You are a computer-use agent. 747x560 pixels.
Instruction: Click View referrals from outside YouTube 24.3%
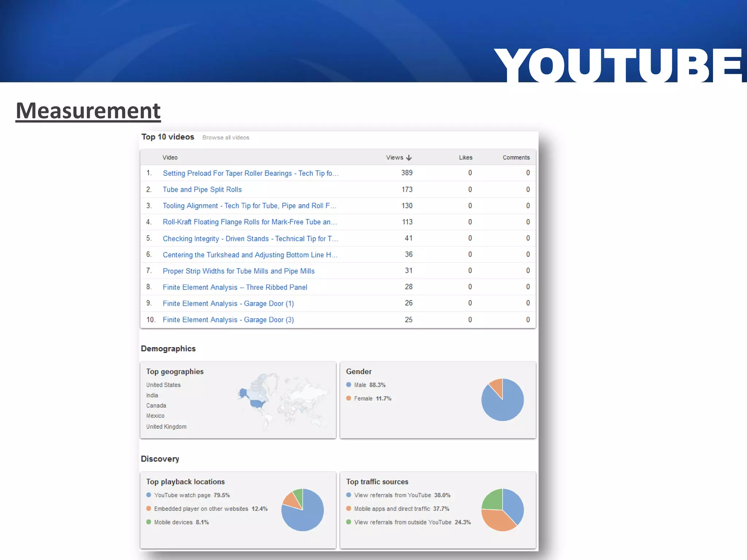(413, 522)
